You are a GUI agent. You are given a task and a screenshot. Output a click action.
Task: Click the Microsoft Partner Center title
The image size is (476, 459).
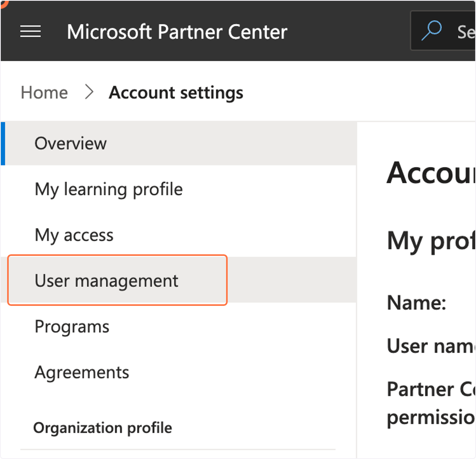[177, 32]
